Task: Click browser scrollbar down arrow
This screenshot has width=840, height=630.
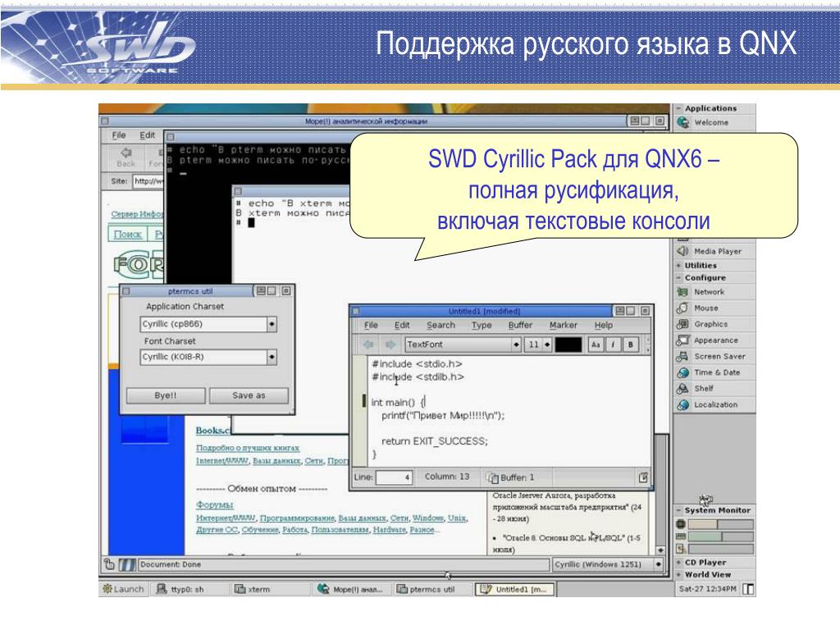Action: pos(660,550)
